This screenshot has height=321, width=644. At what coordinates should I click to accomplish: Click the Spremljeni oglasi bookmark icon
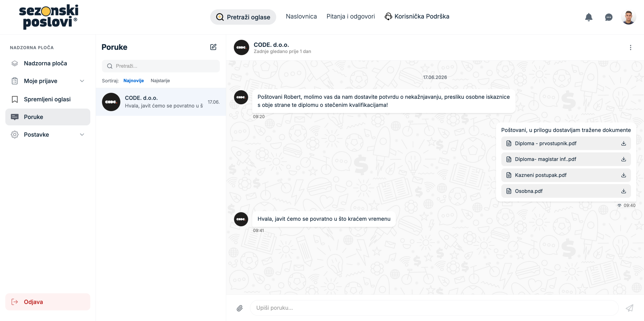(15, 99)
